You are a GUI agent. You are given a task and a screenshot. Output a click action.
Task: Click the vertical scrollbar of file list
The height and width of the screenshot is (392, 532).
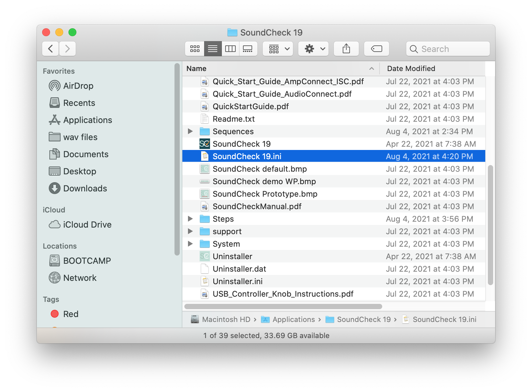pyautogui.click(x=490, y=225)
